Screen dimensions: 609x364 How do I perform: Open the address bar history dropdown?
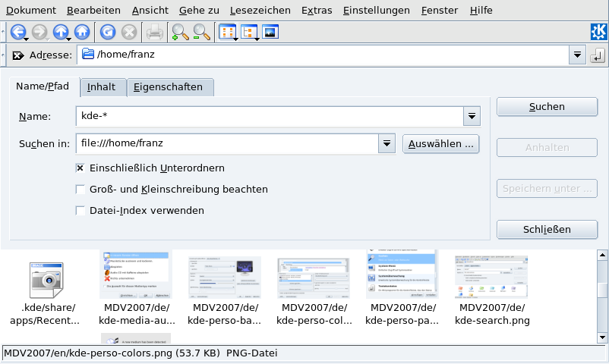pyautogui.click(x=577, y=55)
